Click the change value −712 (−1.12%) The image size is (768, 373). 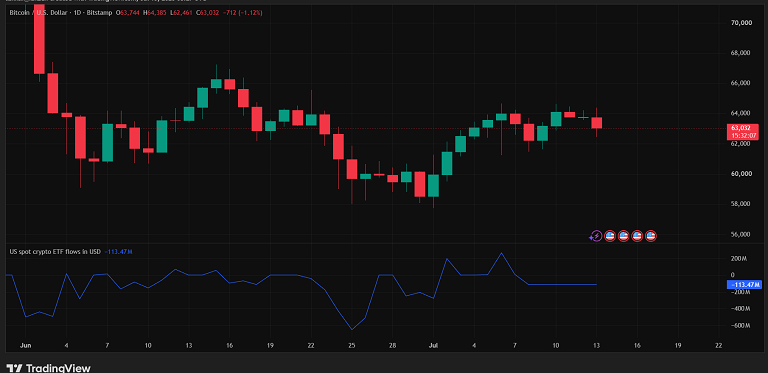point(242,13)
